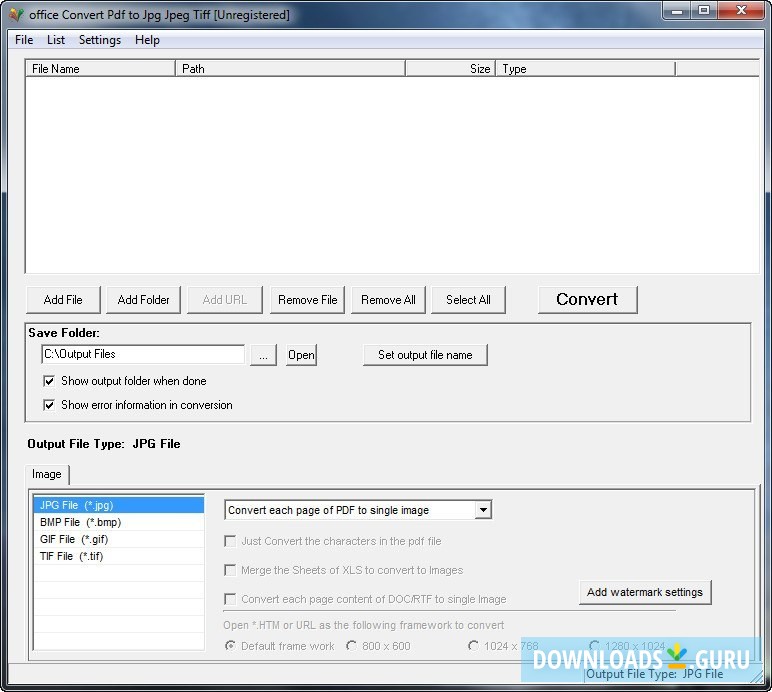Select BMP File (*.bmp) output type
Screen dimensions: 772x692
[x=119, y=522]
